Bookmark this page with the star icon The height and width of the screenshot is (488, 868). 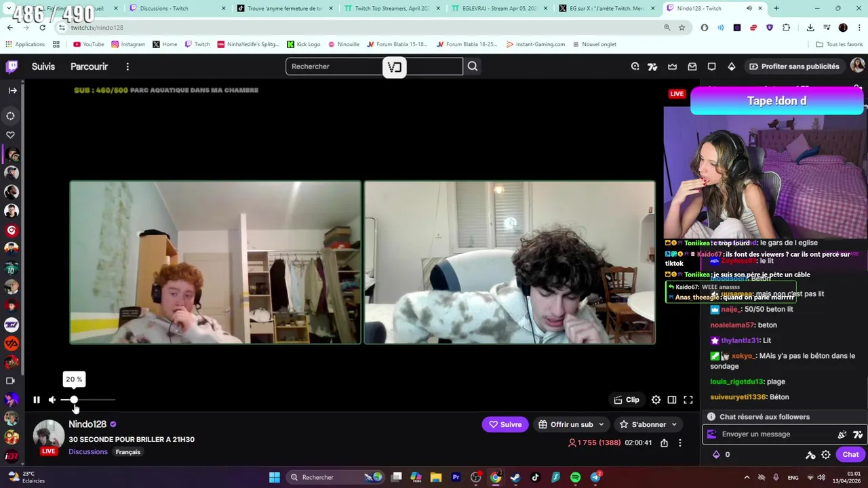682,27
